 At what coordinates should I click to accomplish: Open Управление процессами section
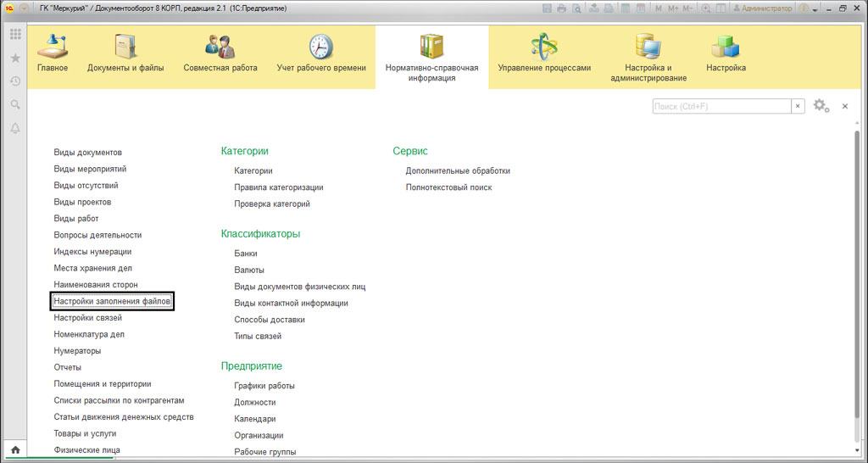coord(544,54)
